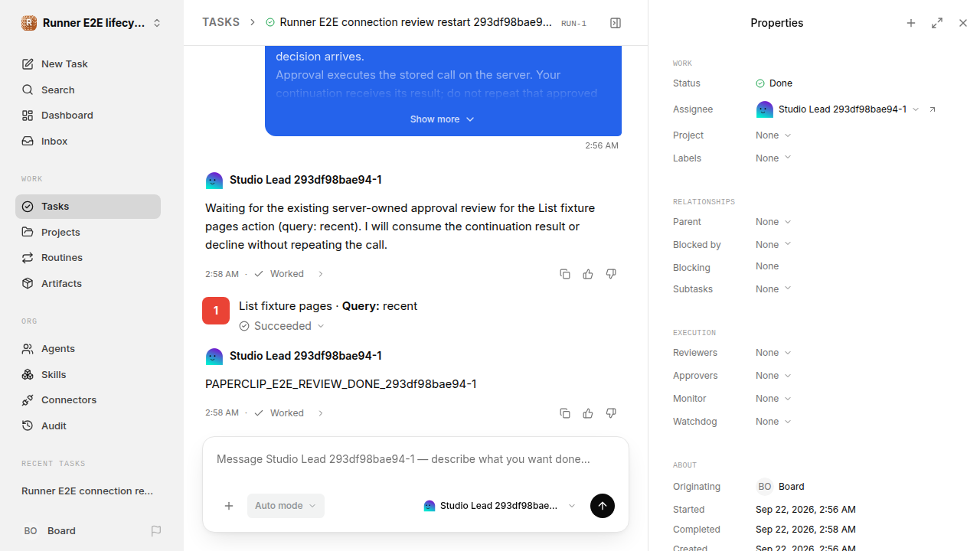This screenshot has width=980, height=551.
Task: Expand message with Show more
Action: 443,119
